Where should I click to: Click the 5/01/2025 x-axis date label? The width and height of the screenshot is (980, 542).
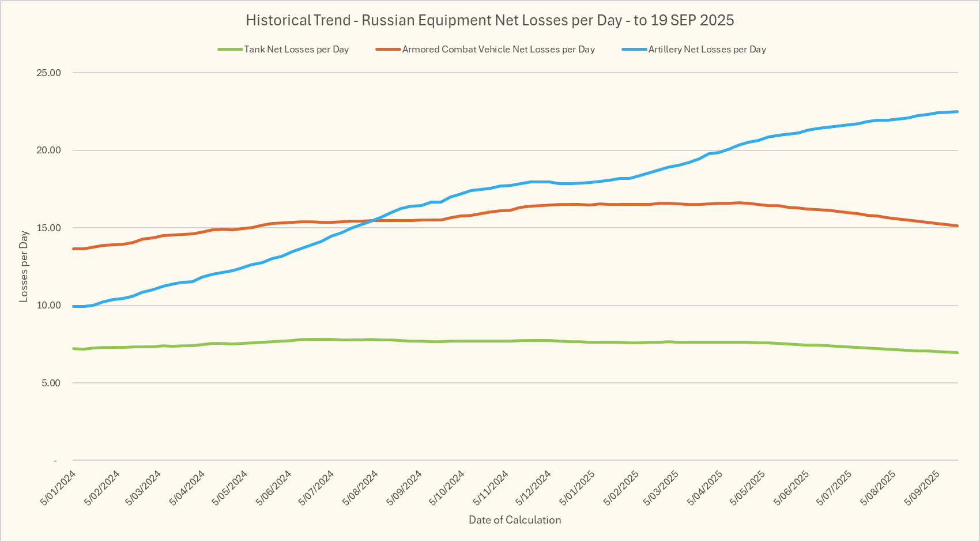[577, 488]
